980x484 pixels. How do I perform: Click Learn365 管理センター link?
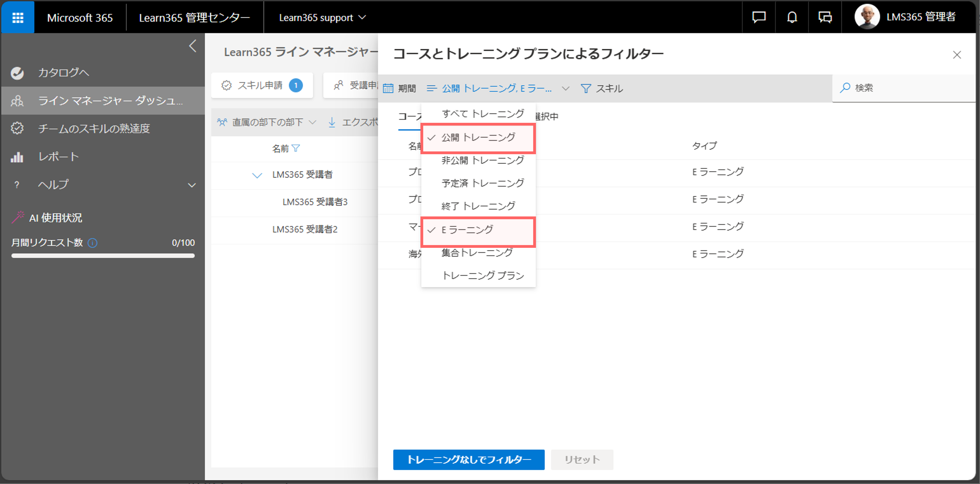coord(194,18)
